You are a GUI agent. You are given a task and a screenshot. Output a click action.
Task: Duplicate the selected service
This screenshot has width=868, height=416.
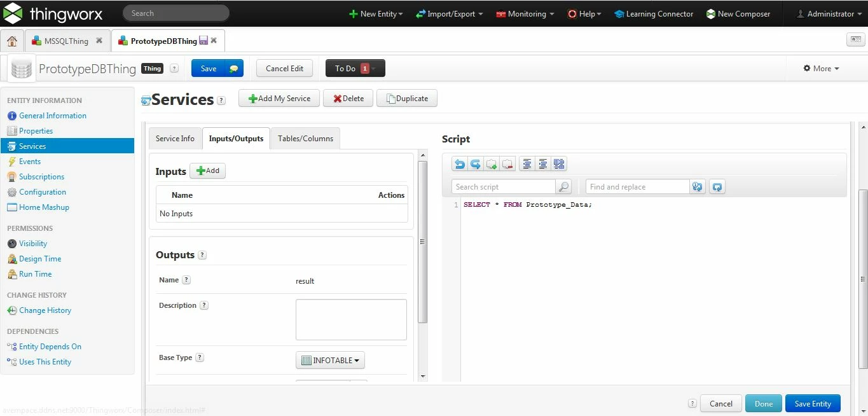click(407, 99)
